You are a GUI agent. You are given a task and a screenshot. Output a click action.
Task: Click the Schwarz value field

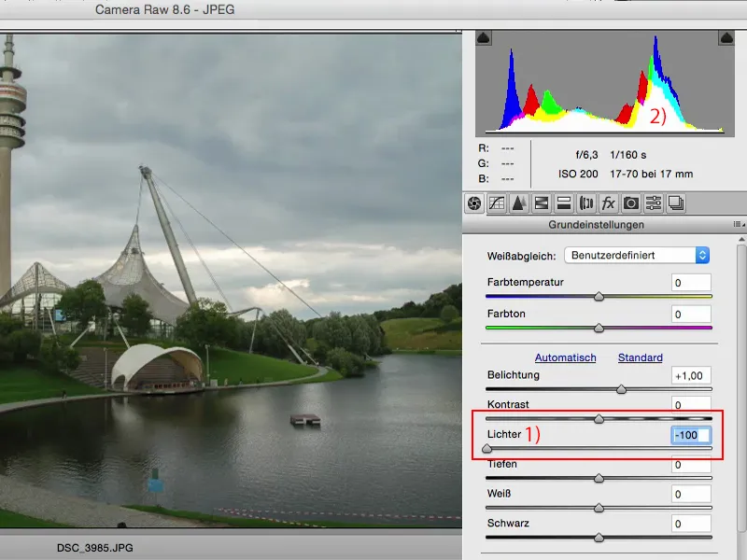click(691, 524)
